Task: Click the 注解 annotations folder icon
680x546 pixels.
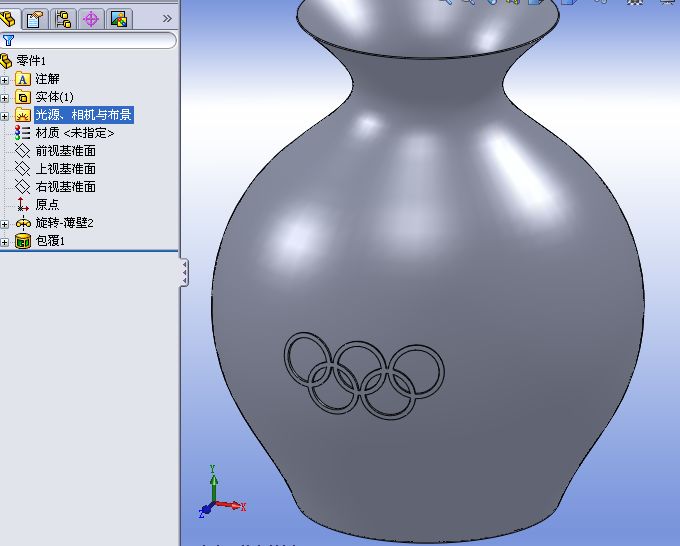Action: click(23, 79)
